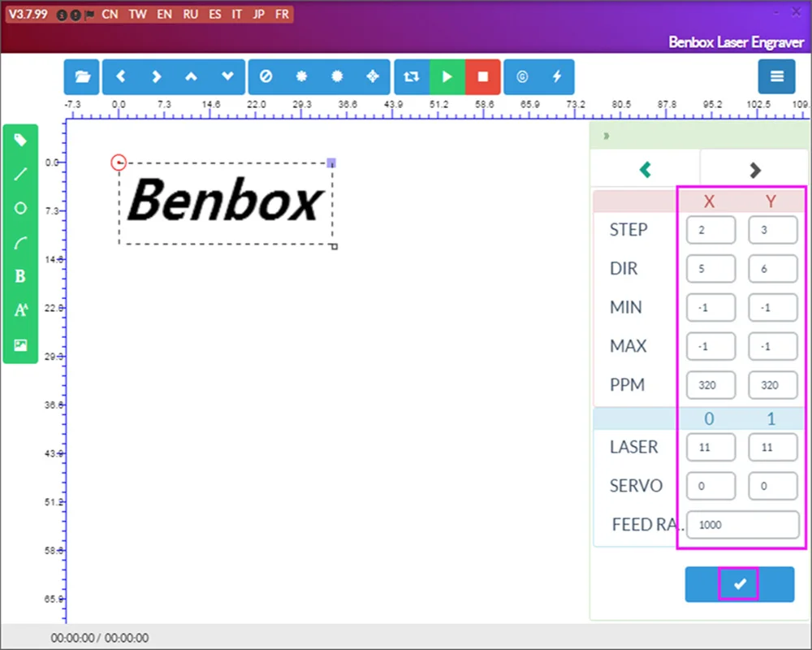812x650 pixels.
Task: Switch language to JP
Action: 258,15
